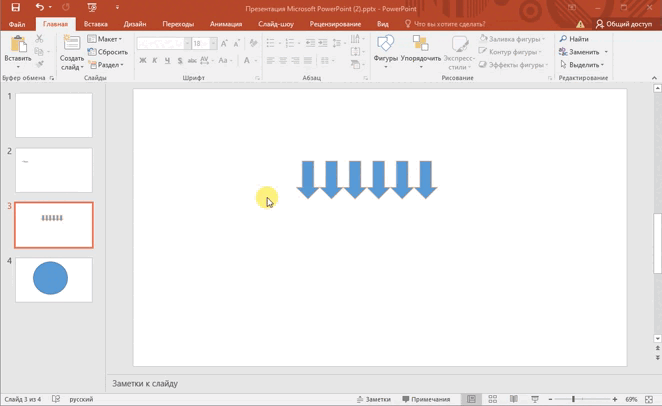Open the font size 18 dropdown
The height and width of the screenshot is (406, 662).
(x=214, y=43)
